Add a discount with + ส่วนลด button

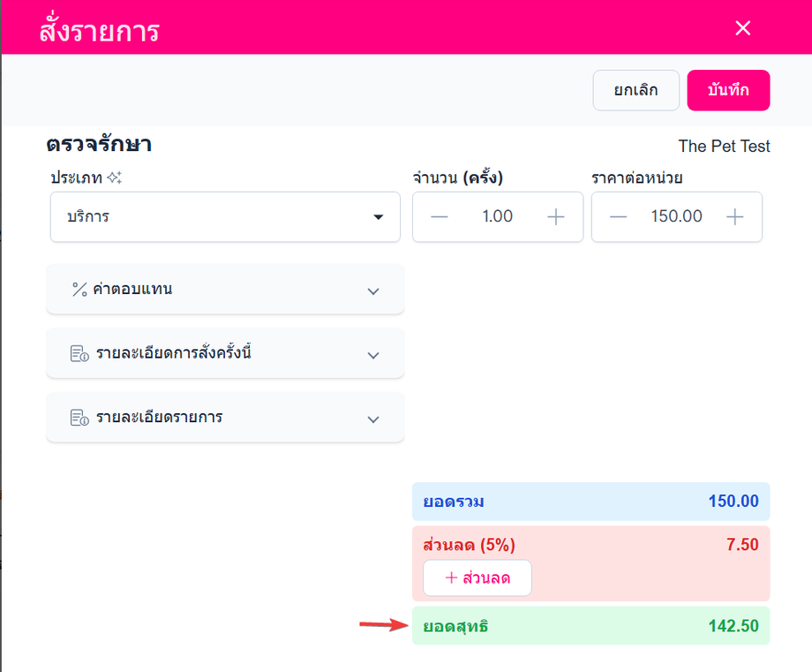pyautogui.click(x=477, y=578)
